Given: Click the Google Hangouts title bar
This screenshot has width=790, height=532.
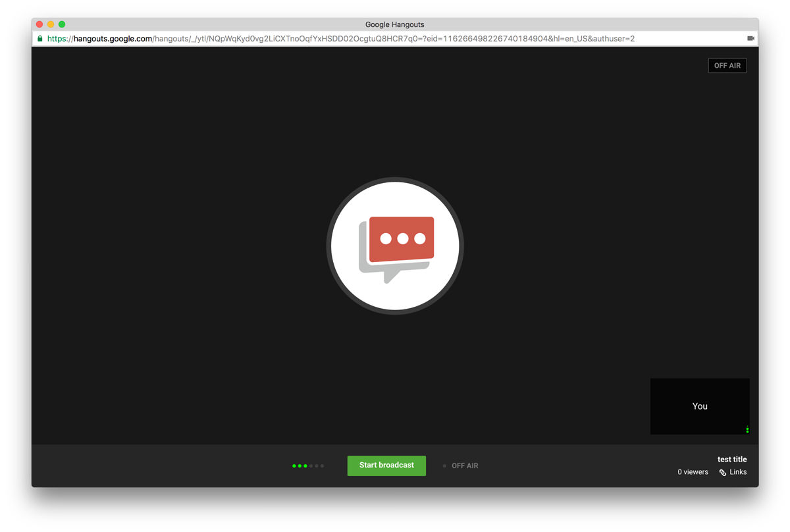Looking at the screenshot, I should coord(394,24).
